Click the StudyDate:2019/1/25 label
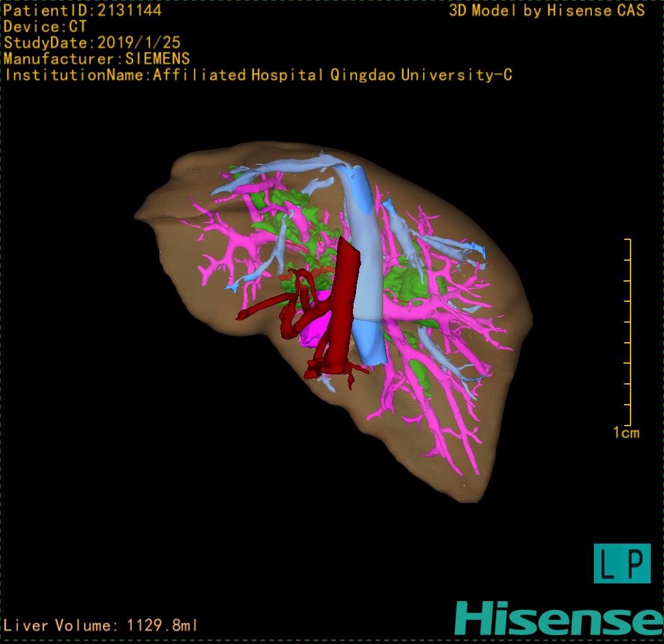The image size is (664, 644). coord(92,43)
